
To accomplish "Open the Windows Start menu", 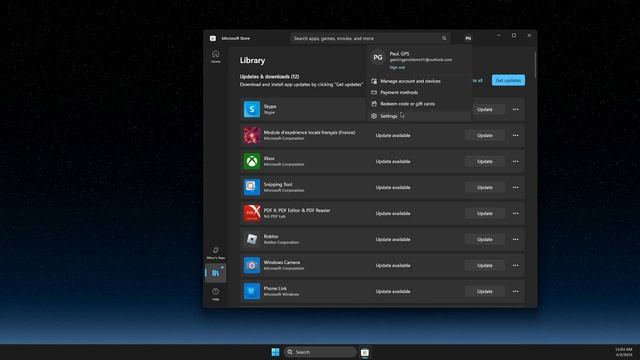I will [x=276, y=352].
